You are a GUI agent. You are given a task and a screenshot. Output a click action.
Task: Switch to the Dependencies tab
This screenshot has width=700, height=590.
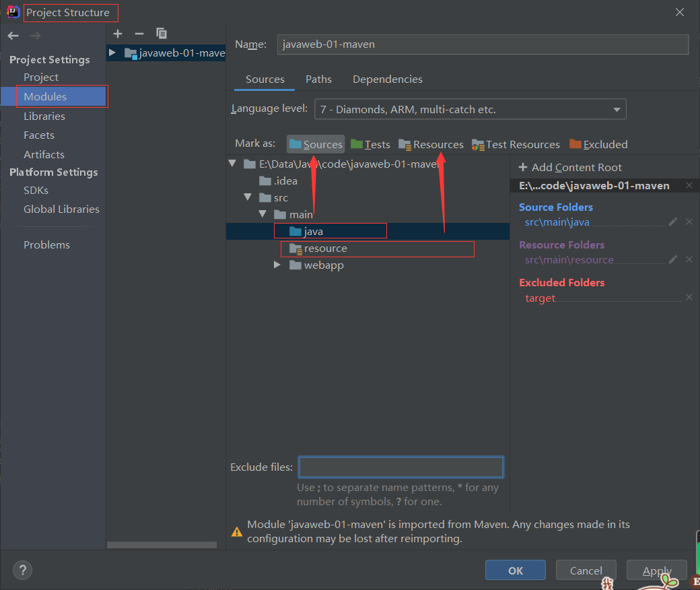[x=388, y=79]
